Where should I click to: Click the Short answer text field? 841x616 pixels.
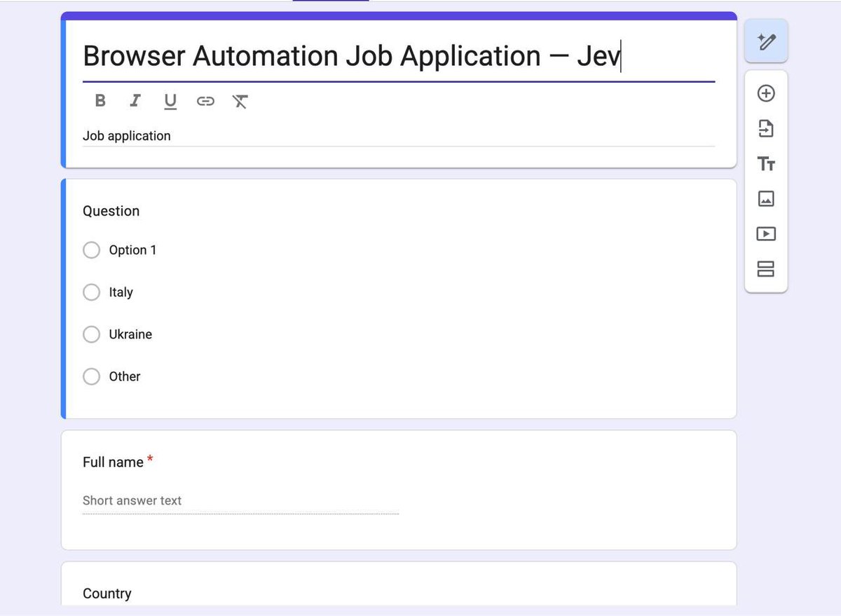point(240,501)
